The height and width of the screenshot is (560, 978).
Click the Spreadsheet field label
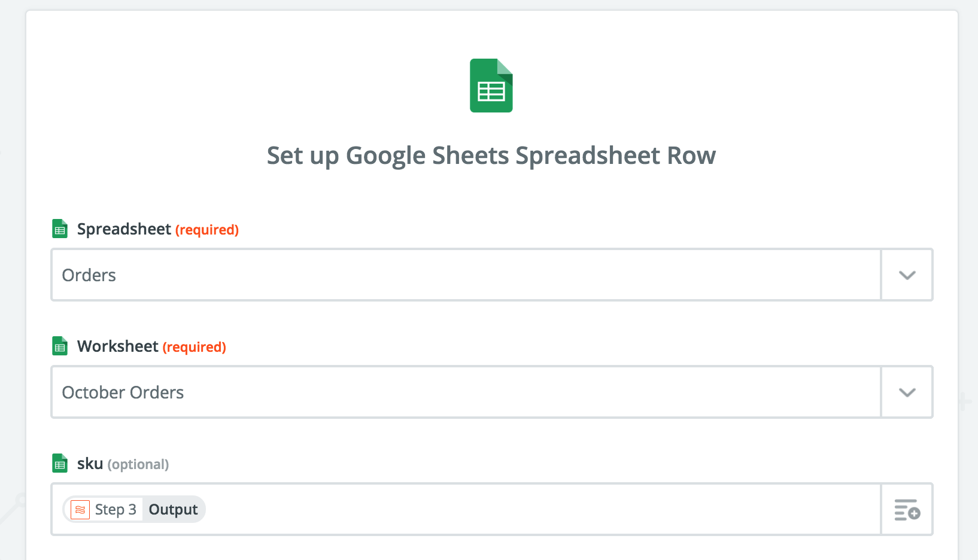click(x=124, y=230)
